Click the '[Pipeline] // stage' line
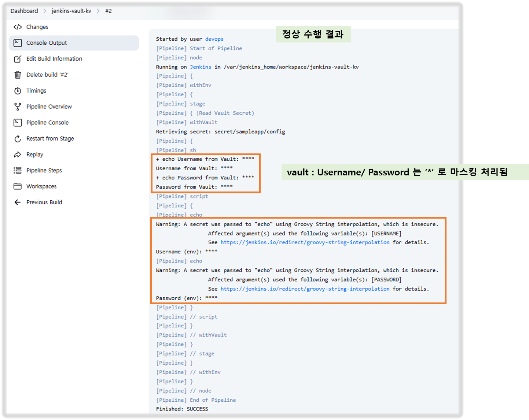The image size is (529, 420). coord(185,354)
